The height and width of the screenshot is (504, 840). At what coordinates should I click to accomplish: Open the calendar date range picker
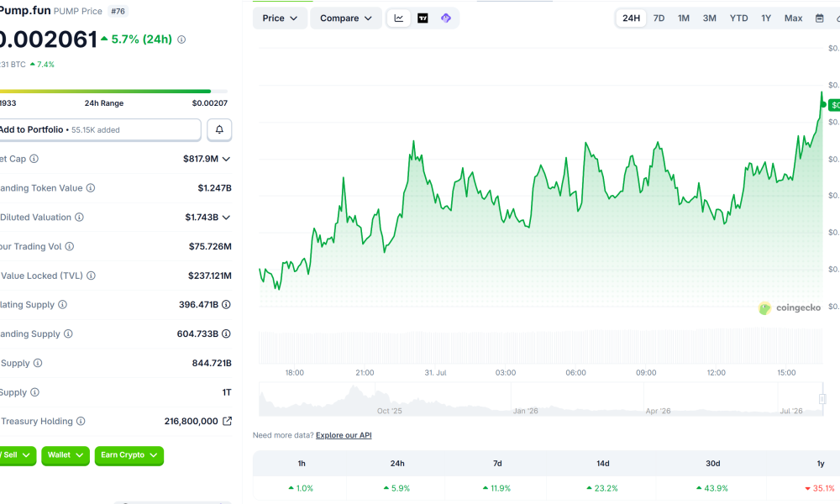(x=819, y=18)
